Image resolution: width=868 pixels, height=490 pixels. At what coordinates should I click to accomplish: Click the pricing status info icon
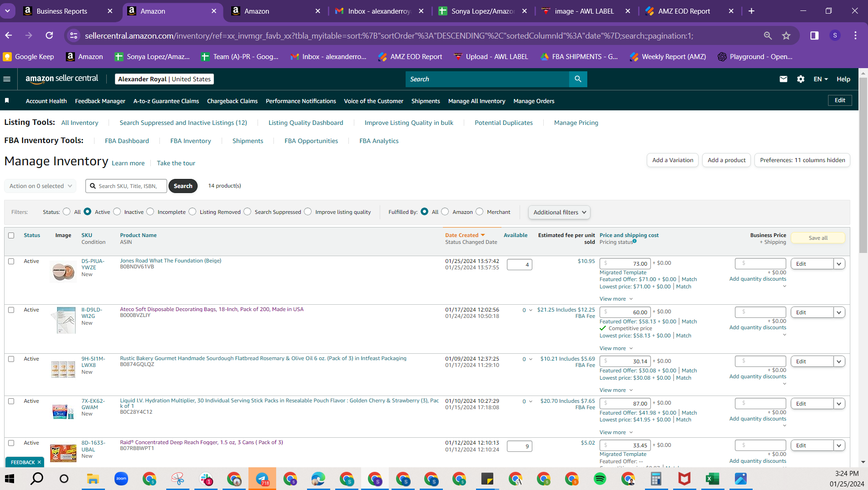(635, 241)
